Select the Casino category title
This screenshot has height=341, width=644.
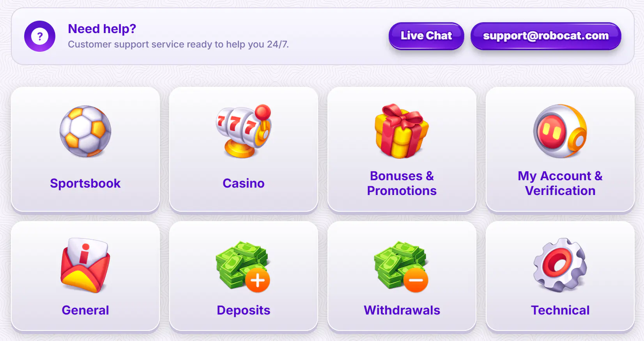click(x=244, y=183)
